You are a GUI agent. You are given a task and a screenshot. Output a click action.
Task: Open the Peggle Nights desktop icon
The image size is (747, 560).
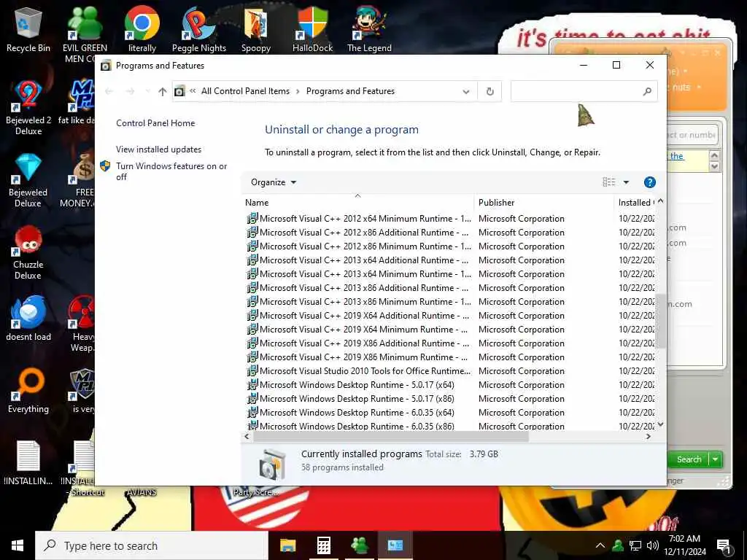[198, 29]
